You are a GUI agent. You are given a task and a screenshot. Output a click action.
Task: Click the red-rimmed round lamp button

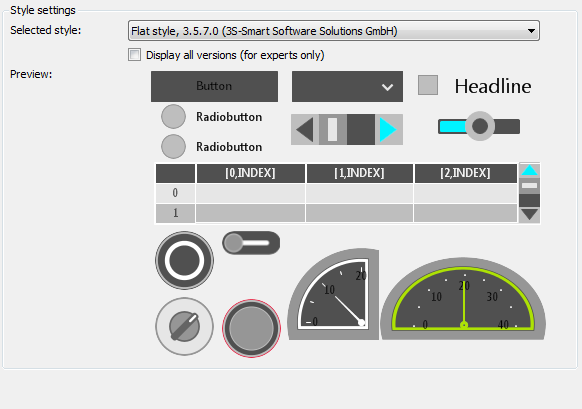(251, 328)
